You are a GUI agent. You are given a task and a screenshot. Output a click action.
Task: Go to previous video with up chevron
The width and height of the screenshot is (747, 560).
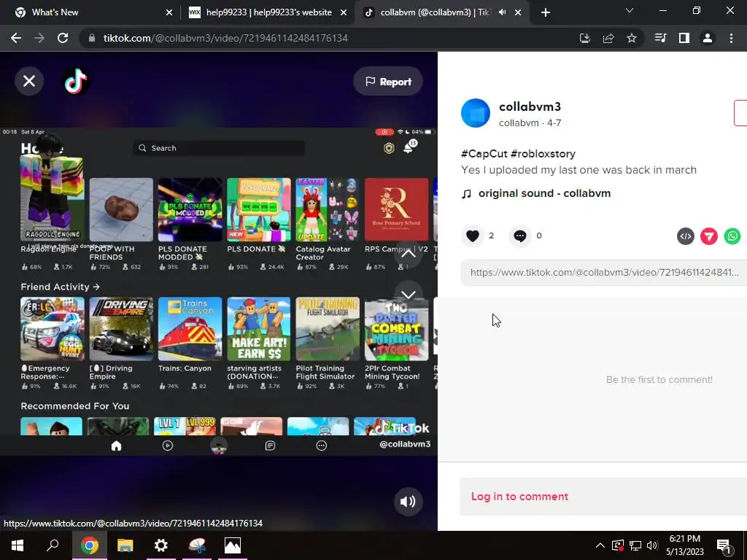(409, 253)
